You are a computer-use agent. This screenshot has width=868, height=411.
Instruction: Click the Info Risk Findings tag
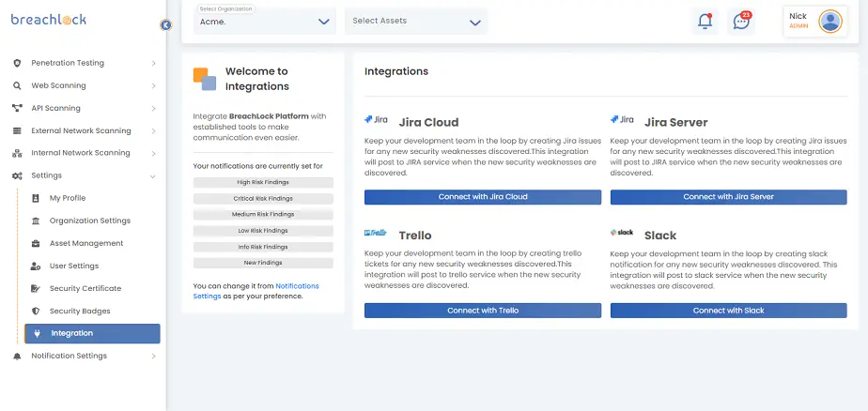(263, 248)
